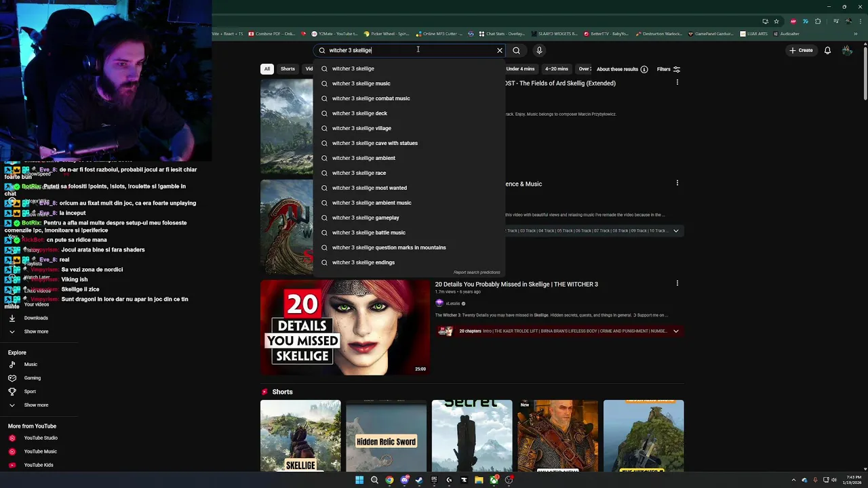Choose suggestion 'witcher 3 skellige cave with statues'
Viewport: 868px width, 488px height.
409,143
